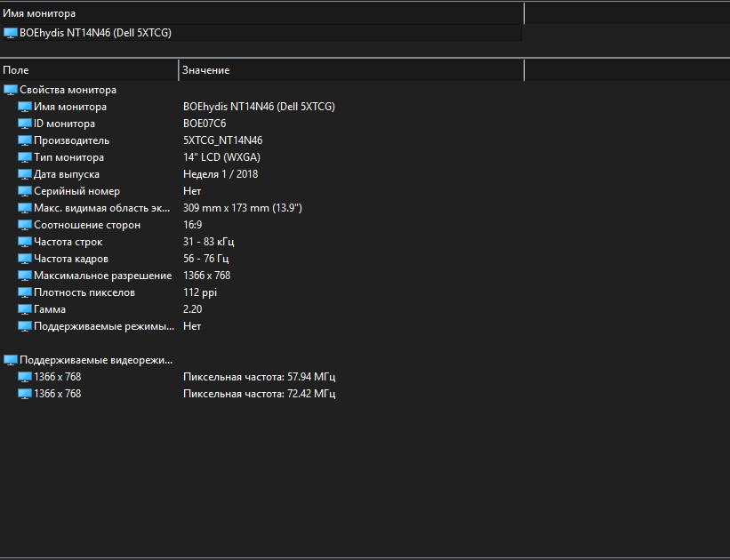Click the Свойства монитора group icon
Viewport: 730px width, 560px height.
click(11, 90)
